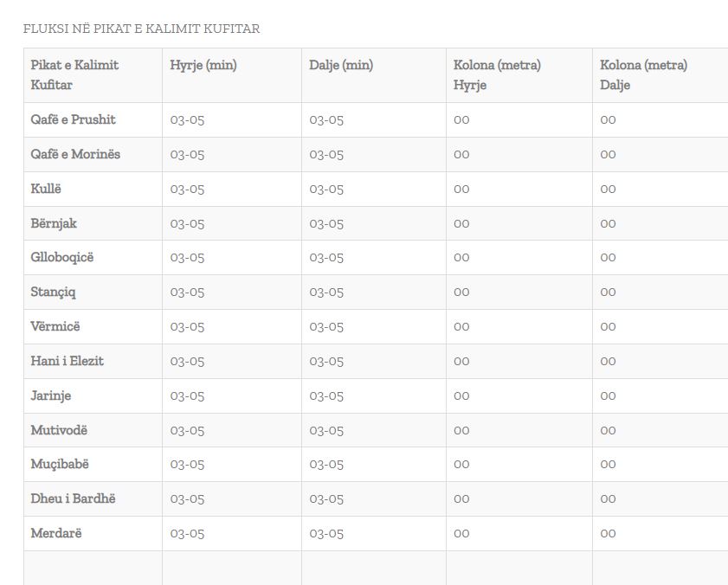Click the 'Kolona (metra) Dalje' column header
The width and height of the screenshot is (728, 585).
[x=643, y=74]
